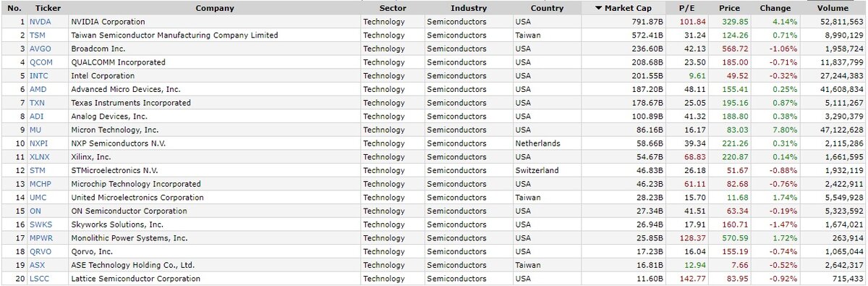Sort by the Volume column header
Image resolution: width=868 pixels, height=286 pixels.
pyautogui.click(x=833, y=8)
